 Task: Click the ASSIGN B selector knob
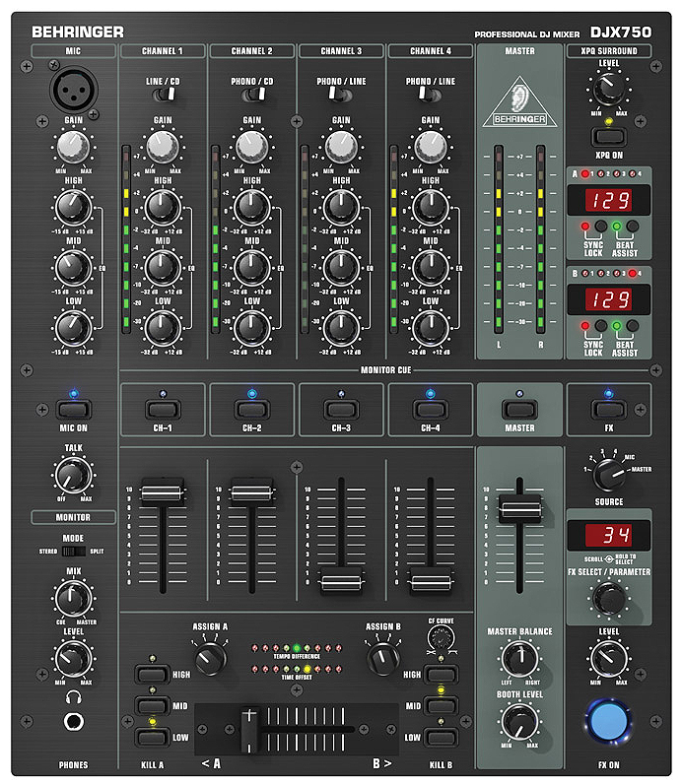[x=382, y=658]
